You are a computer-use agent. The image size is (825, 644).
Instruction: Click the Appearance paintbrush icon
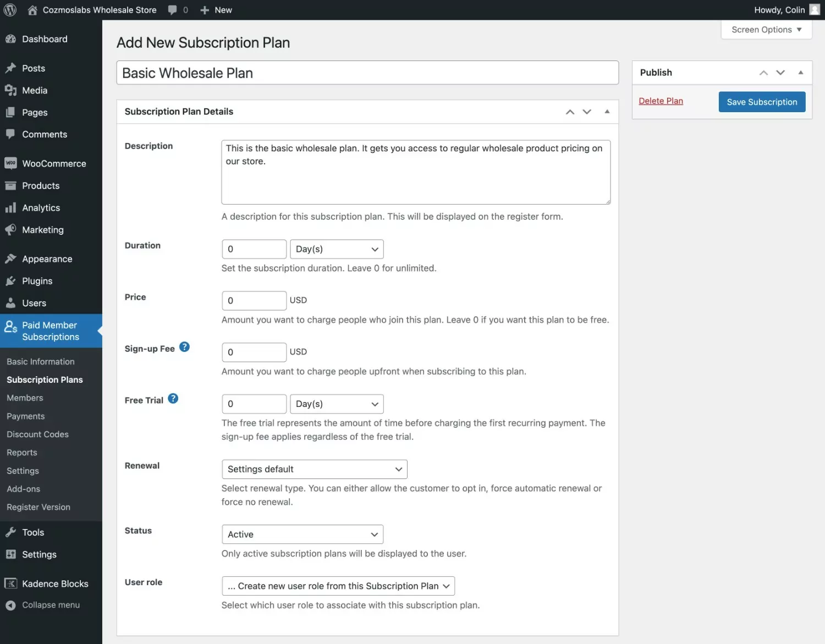[10, 259]
